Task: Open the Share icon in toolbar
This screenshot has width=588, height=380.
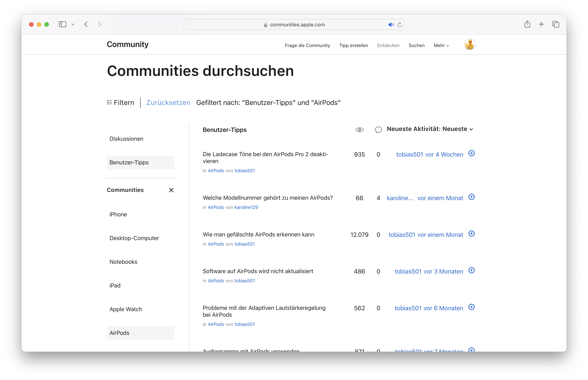Action: (527, 24)
